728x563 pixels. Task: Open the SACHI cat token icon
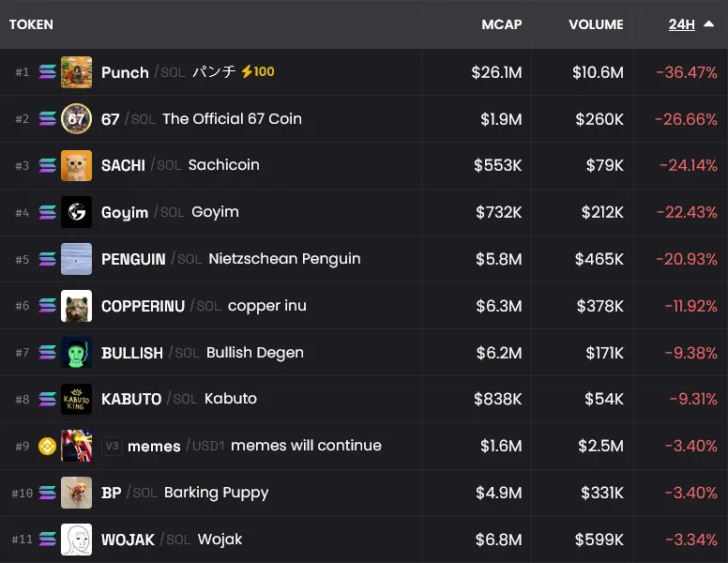point(76,165)
